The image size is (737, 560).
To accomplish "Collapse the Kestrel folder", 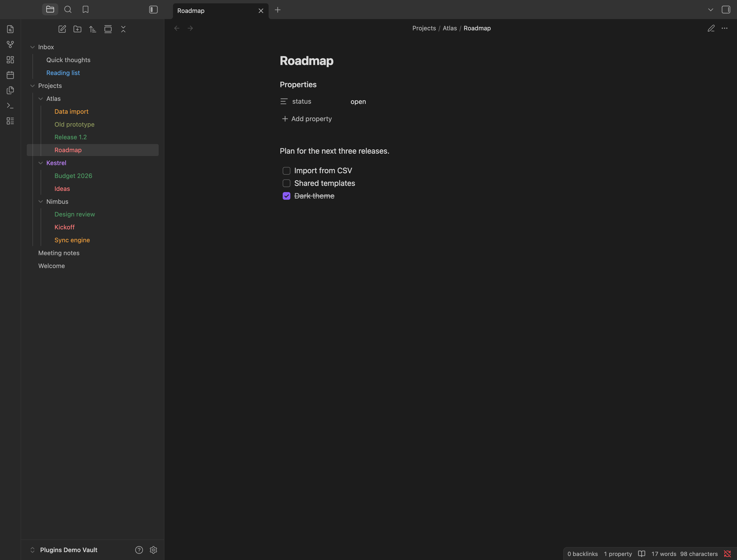I will pyautogui.click(x=41, y=163).
